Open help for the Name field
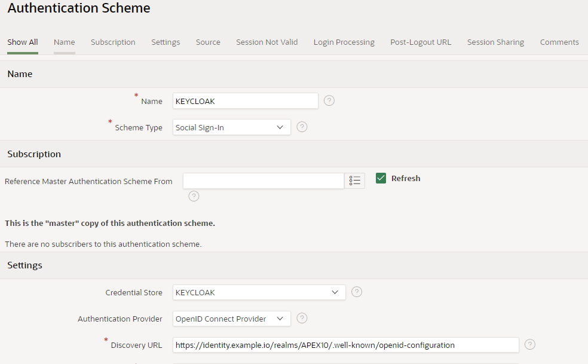 point(329,100)
